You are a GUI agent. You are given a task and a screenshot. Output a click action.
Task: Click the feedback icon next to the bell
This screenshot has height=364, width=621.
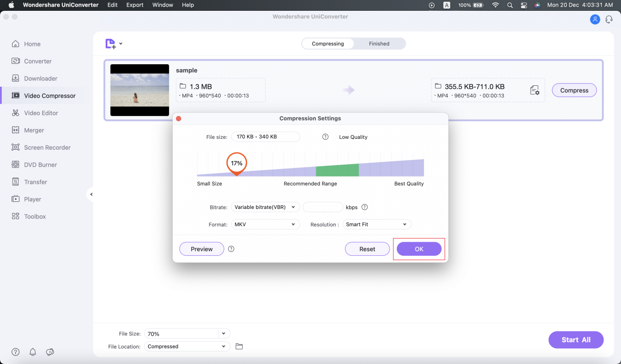point(50,352)
